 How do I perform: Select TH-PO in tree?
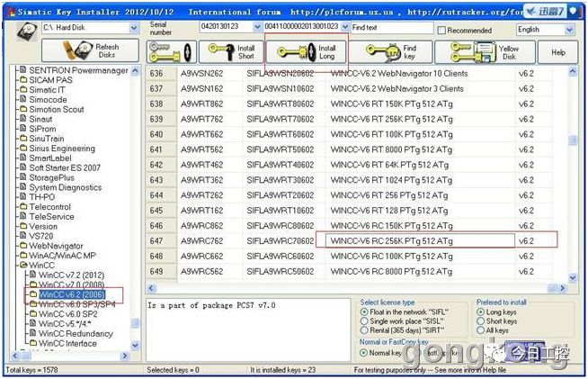click(x=41, y=197)
